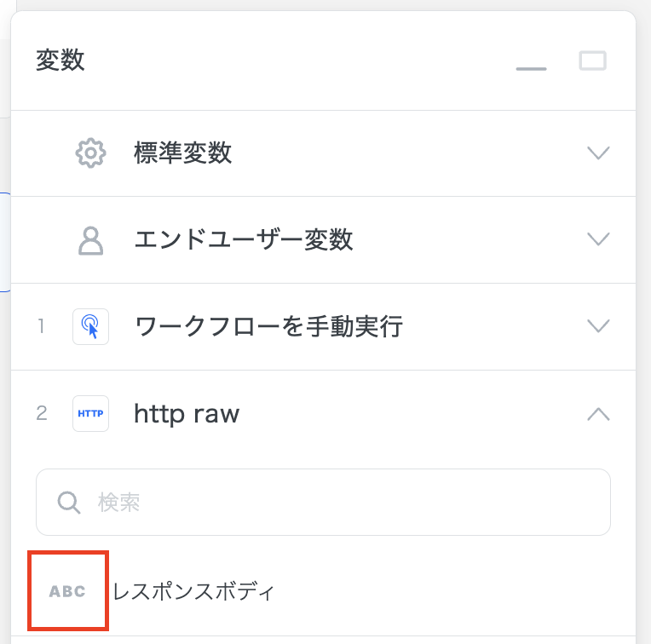Expand the 標準変数 section chevron
The image size is (651, 644).
(599, 153)
